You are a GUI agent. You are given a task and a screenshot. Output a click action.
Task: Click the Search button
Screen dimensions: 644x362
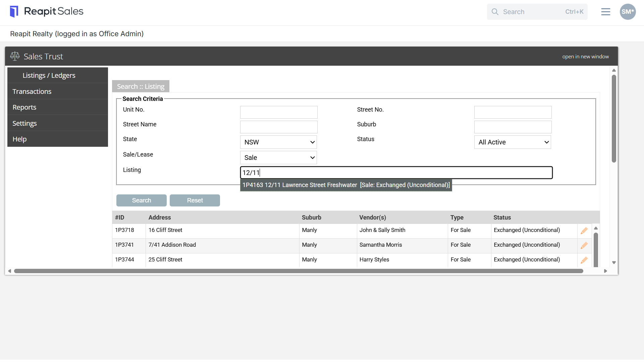[142, 200]
